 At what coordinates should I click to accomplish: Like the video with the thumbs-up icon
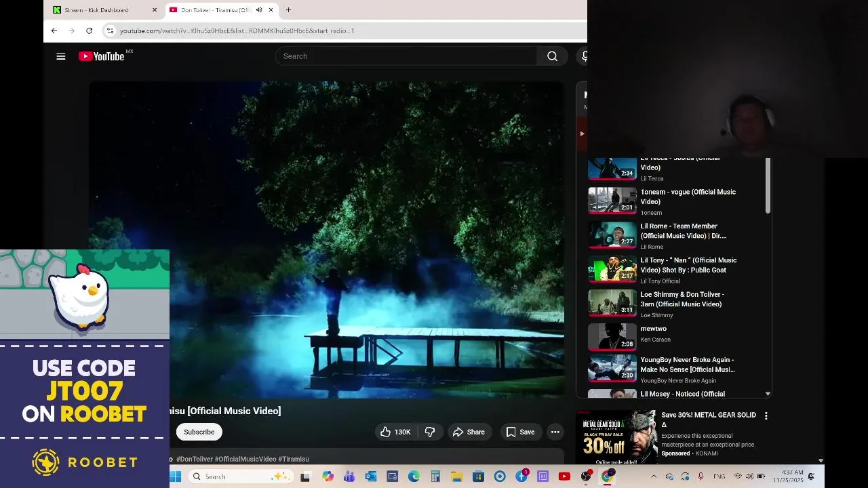[x=395, y=432]
